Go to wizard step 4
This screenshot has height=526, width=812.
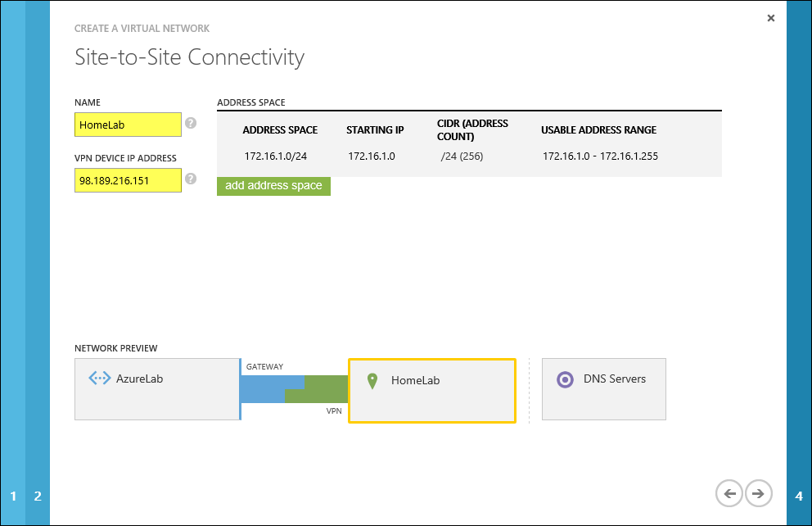tap(798, 496)
